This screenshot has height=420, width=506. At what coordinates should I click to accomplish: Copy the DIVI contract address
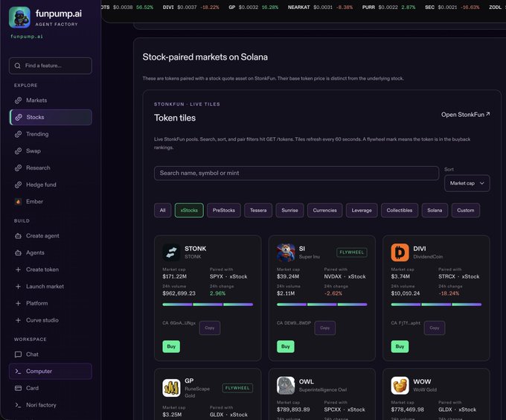pos(435,328)
